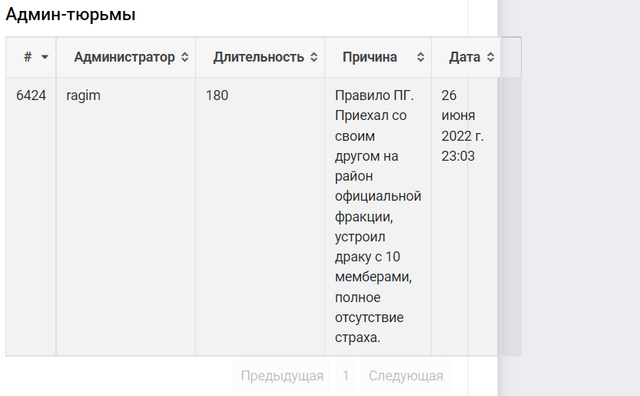Click the Админ-тюрьмы heading
This screenshot has height=396, width=640.
tap(71, 15)
